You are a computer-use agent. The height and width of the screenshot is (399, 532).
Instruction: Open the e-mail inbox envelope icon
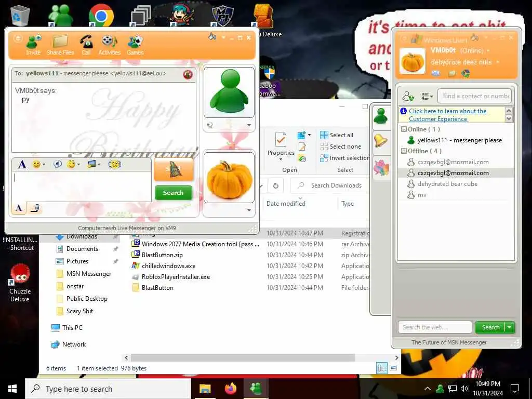coord(436,73)
